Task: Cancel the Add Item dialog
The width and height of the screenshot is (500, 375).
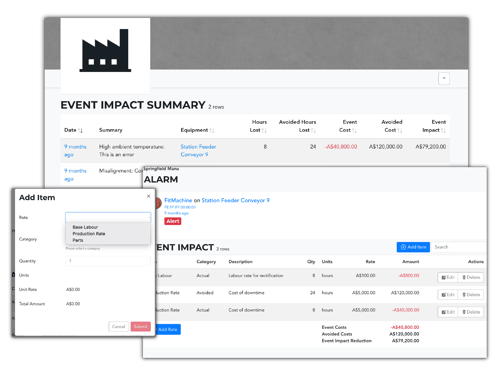Action: pyautogui.click(x=118, y=326)
